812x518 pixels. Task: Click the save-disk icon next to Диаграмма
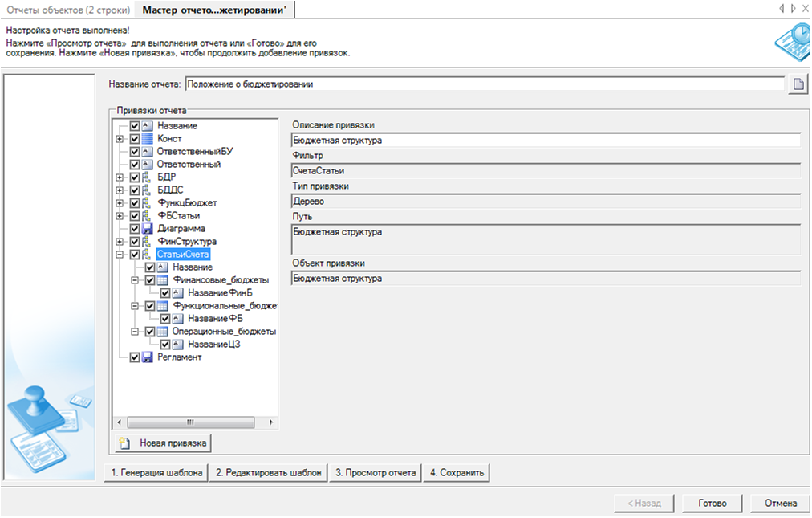147,229
